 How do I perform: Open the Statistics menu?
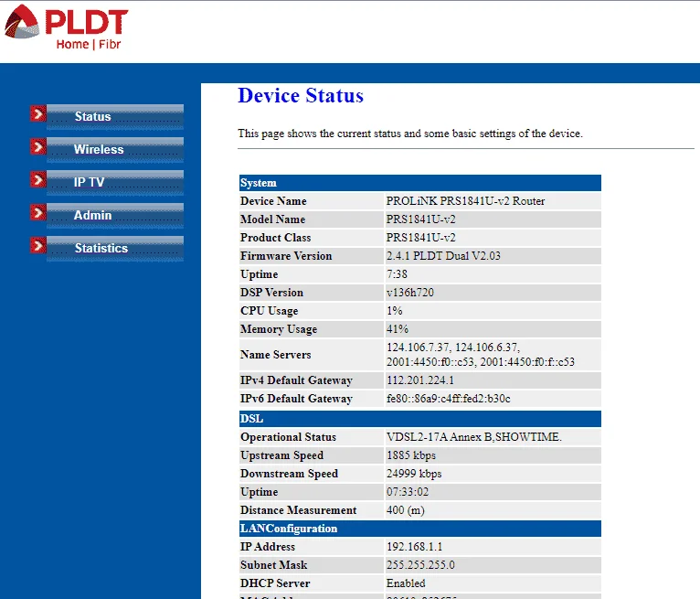tap(115, 249)
